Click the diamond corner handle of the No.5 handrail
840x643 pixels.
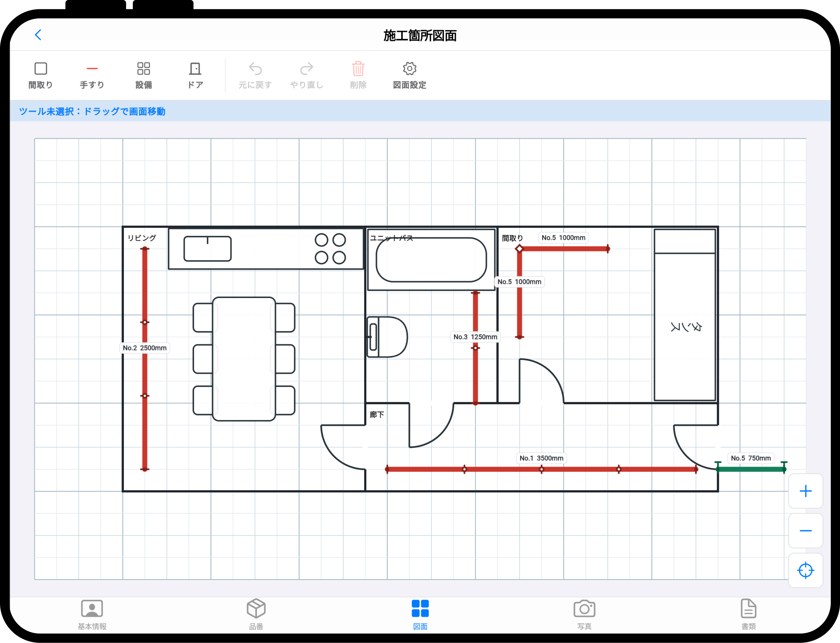point(519,249)
